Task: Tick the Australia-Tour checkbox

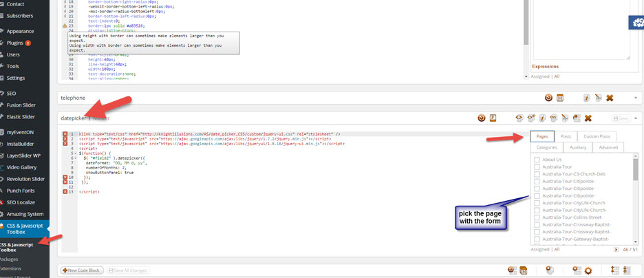Action: click(537, 167)
